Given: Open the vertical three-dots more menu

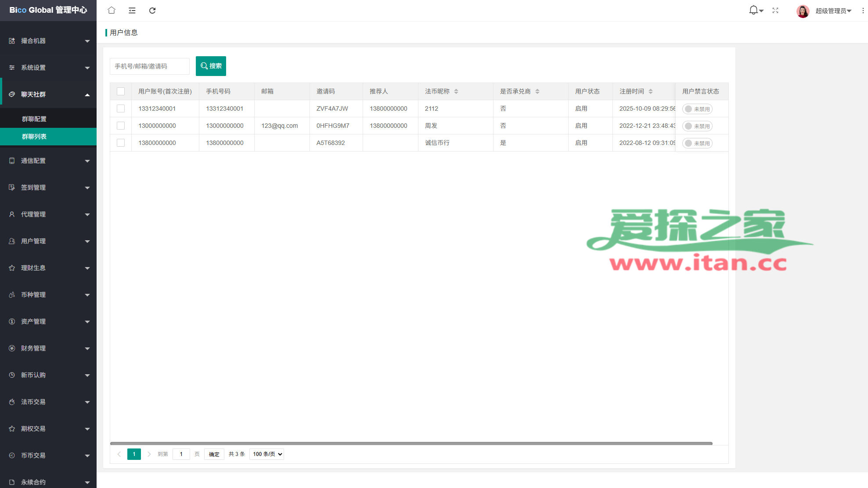Looking at the screenshot, I should click(863, 11).
